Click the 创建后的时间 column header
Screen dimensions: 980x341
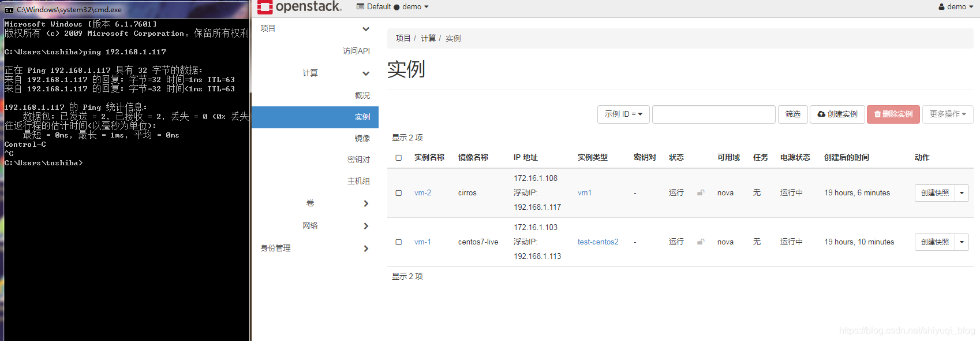pos(847,158)
